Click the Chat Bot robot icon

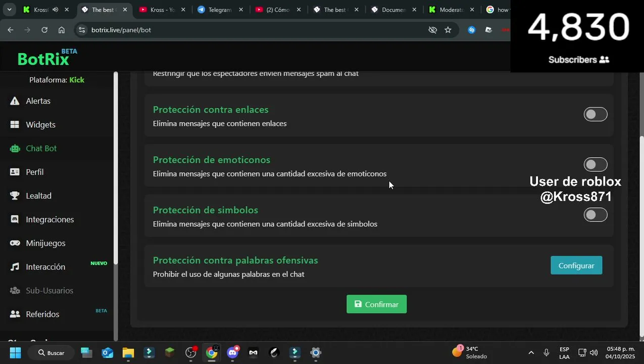[x=15, y=148]
